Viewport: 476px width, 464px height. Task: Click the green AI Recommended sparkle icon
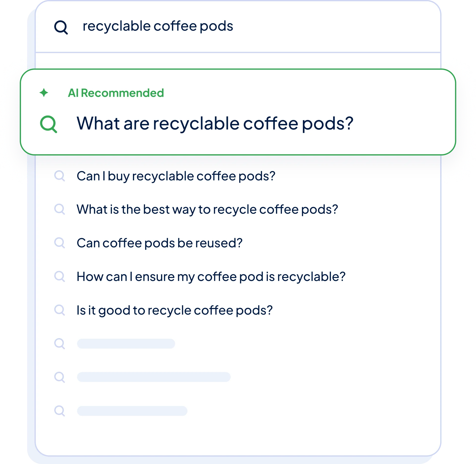click(x=44, y=93)
